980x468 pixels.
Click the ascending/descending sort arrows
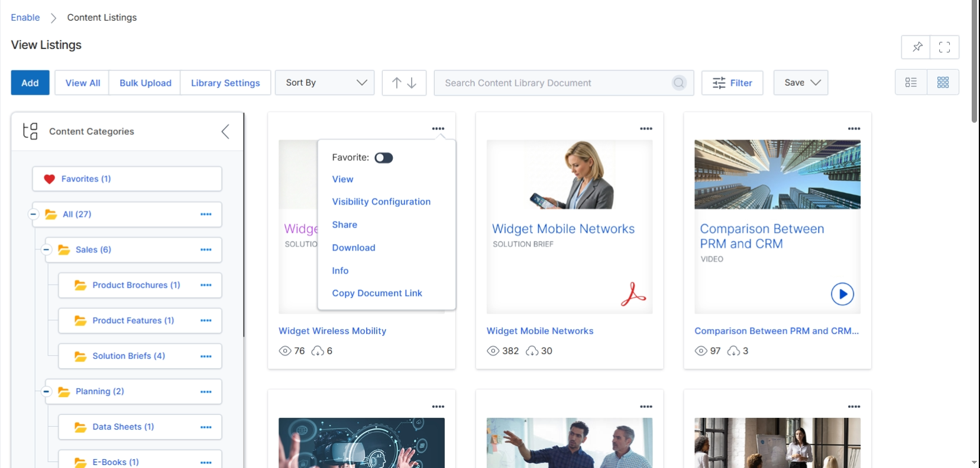pyautogui.click(x=404, y=83)
